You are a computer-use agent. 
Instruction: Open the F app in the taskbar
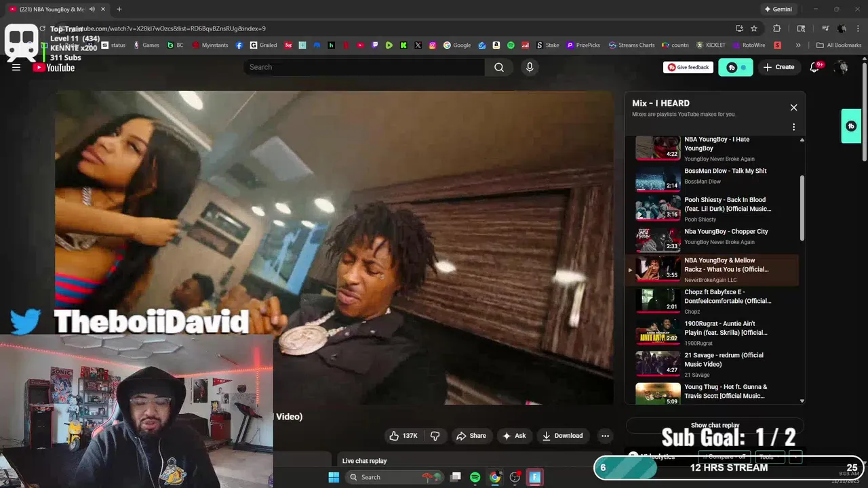coord(534,477)
